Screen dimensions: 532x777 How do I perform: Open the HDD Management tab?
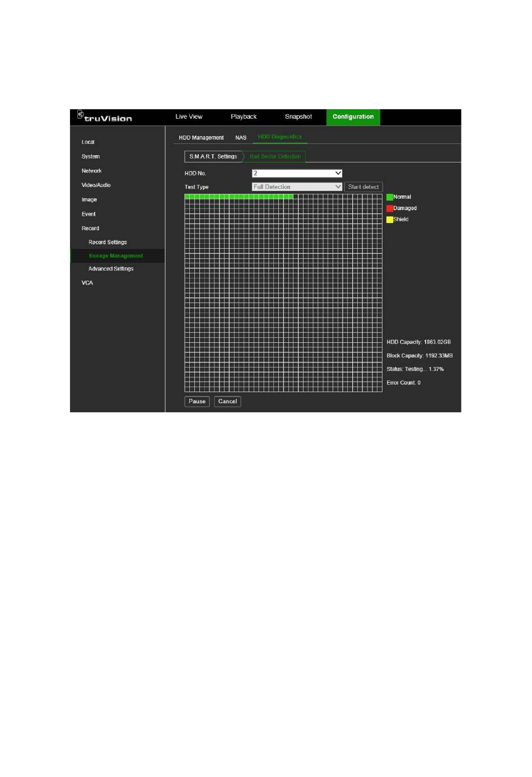201,138
